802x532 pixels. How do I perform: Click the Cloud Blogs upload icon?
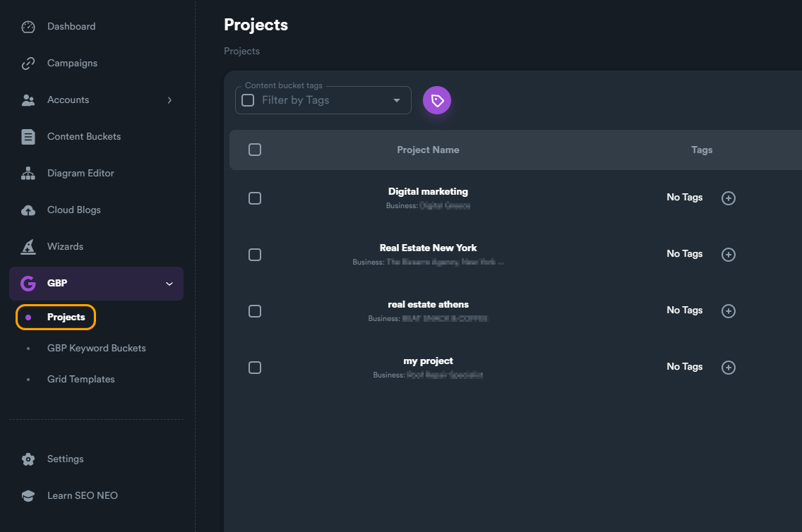tap(28, 210)
